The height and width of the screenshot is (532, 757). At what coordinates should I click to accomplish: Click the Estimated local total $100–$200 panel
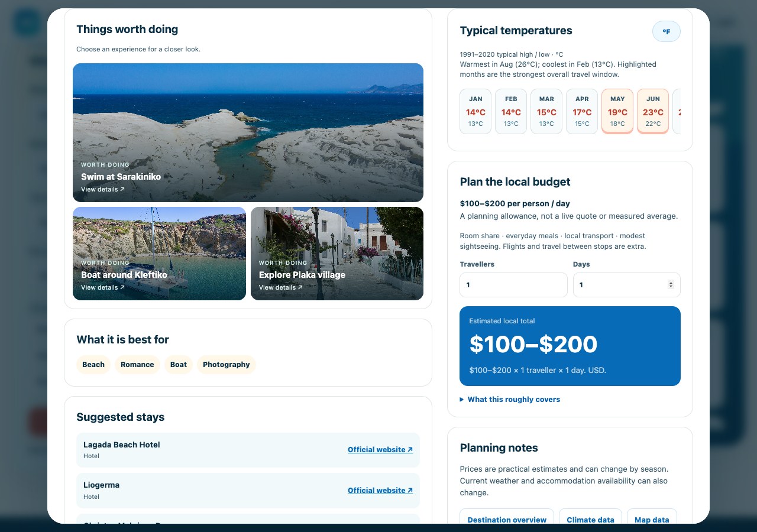point(570,346)
